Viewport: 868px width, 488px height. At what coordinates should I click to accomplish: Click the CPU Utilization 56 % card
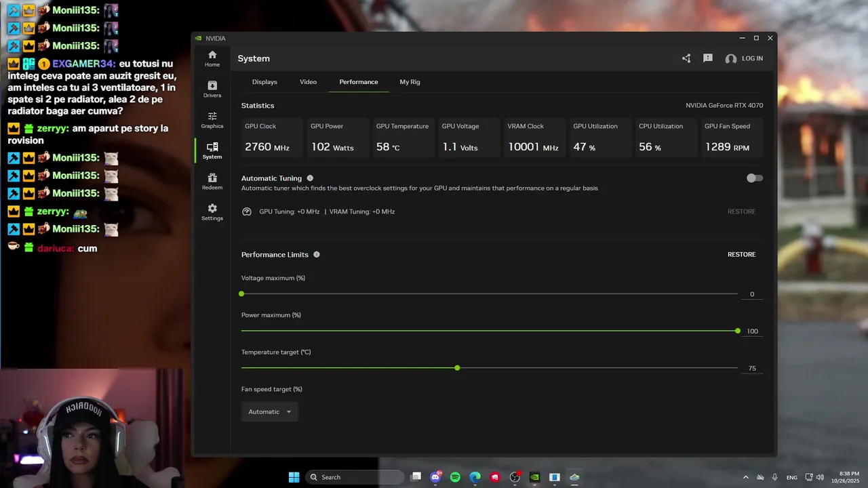[666, 138]
